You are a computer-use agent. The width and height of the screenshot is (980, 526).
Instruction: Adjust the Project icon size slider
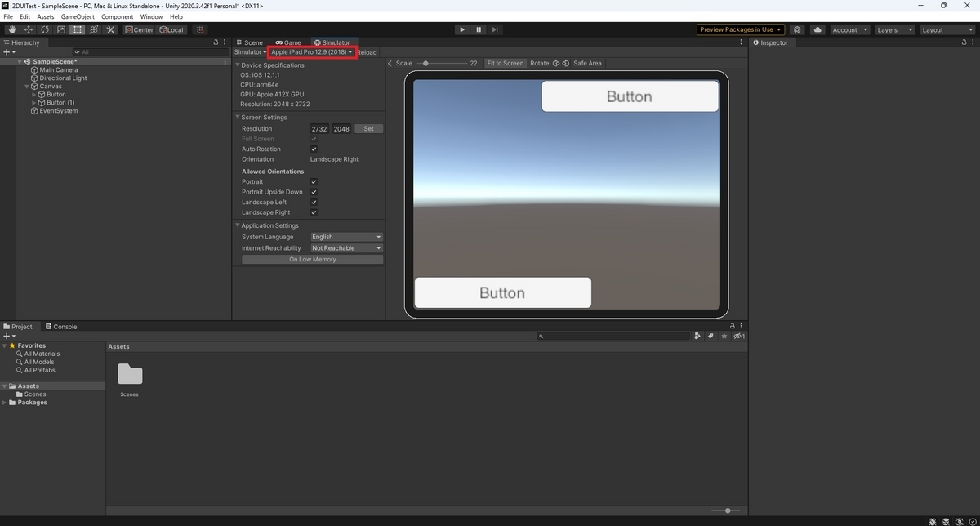[x=727, y=510]
